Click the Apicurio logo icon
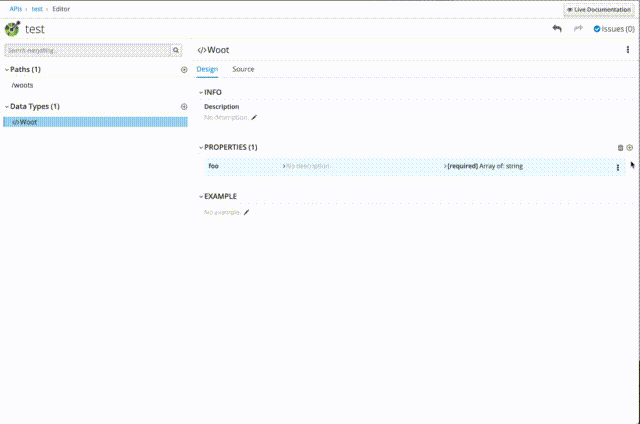 pos(12,29)
